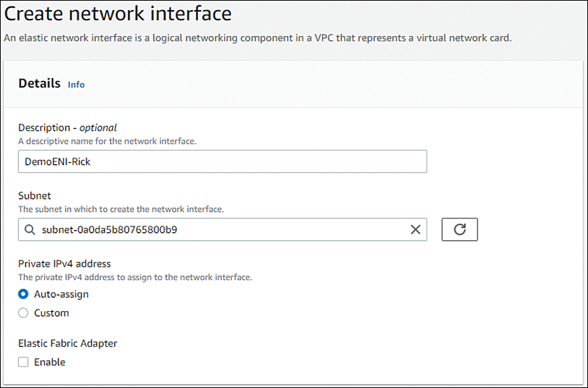Click the Private IPv4 address label
Image resolution: width=588 pixels, height=388 pixels.
pos(64,264)
